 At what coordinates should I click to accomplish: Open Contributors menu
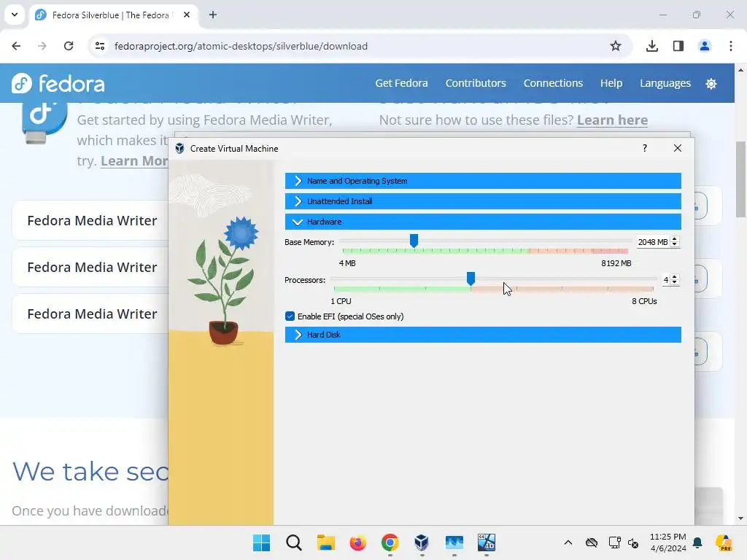pos(476,83)
